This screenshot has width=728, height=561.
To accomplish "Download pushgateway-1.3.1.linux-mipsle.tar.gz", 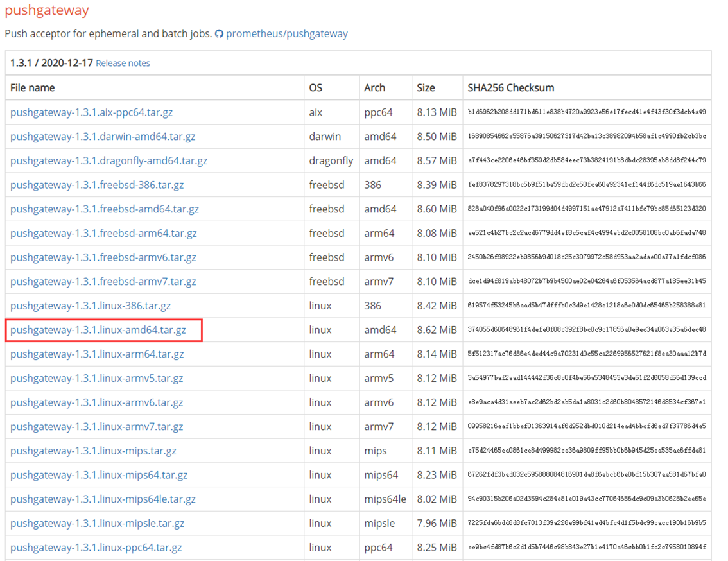I will click(97, 523).
